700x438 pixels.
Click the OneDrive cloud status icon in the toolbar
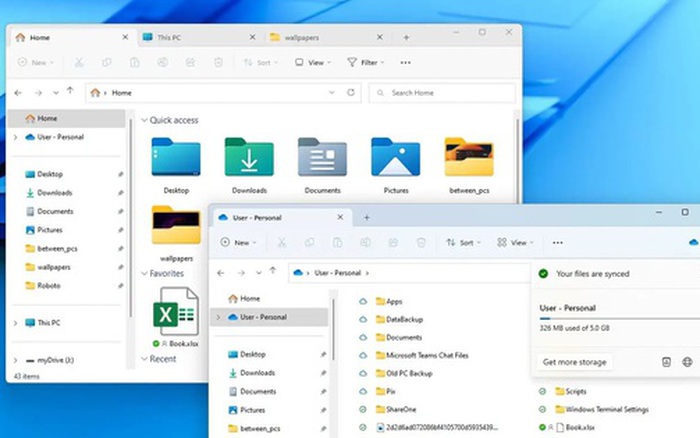(692, 242)
